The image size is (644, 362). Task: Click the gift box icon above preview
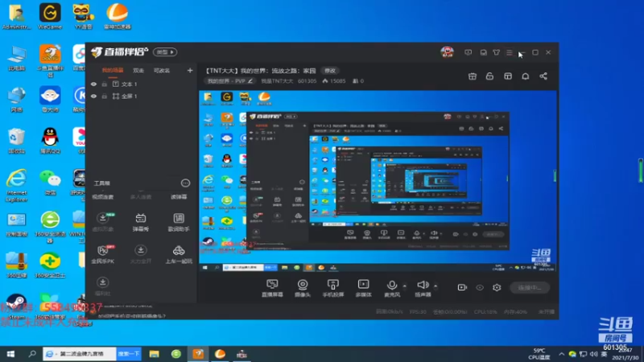click(473, 76)
